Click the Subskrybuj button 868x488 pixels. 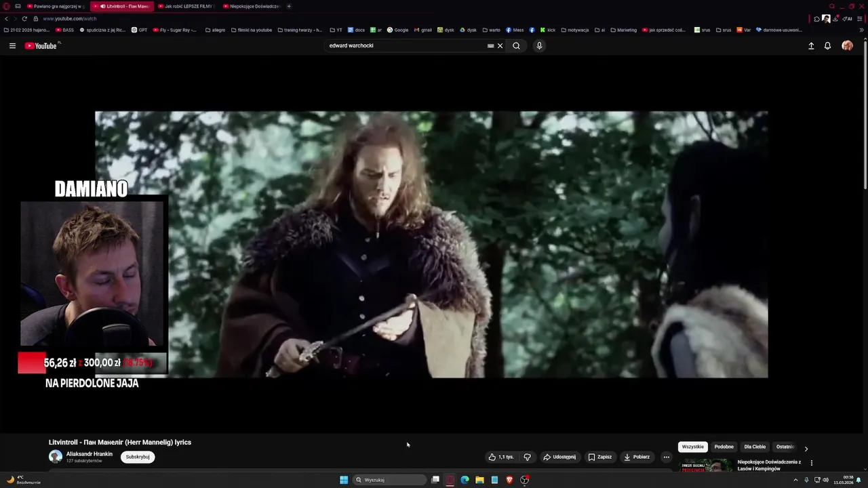tap(138, 457)
